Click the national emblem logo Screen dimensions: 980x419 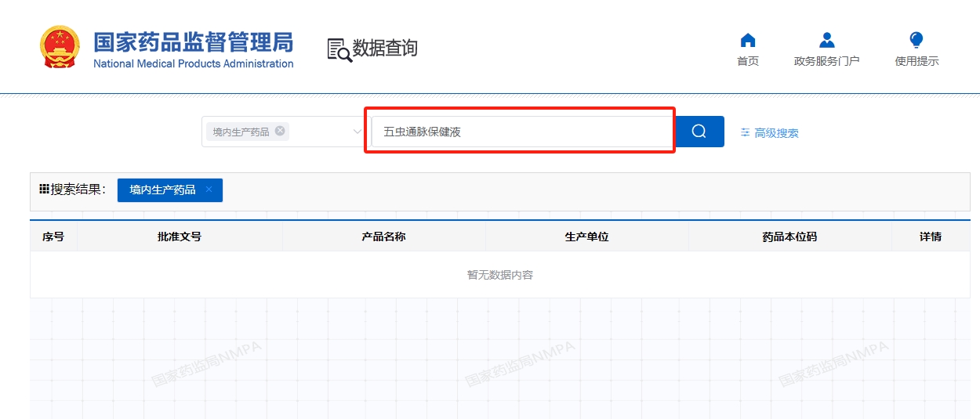60,47
